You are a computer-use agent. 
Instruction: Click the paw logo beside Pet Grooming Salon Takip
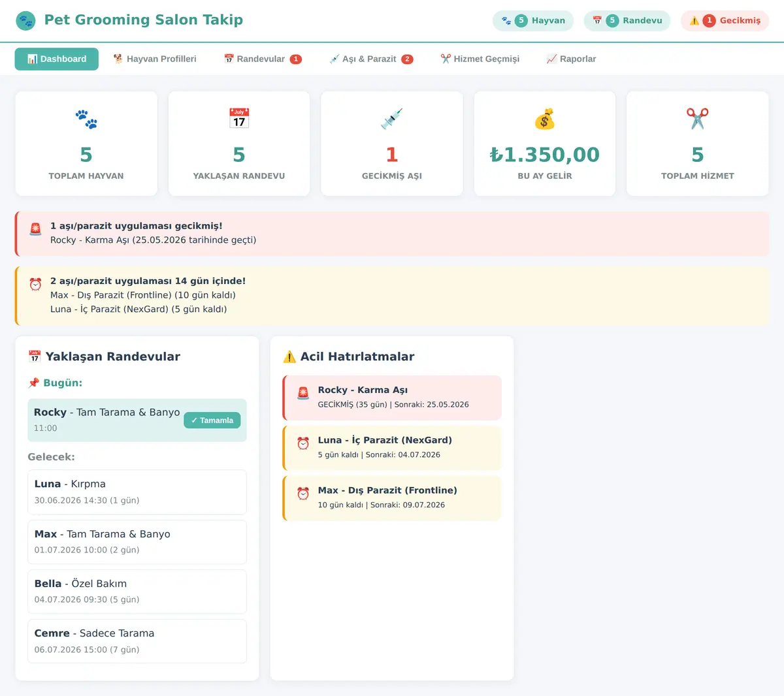(x=26, y=20)
